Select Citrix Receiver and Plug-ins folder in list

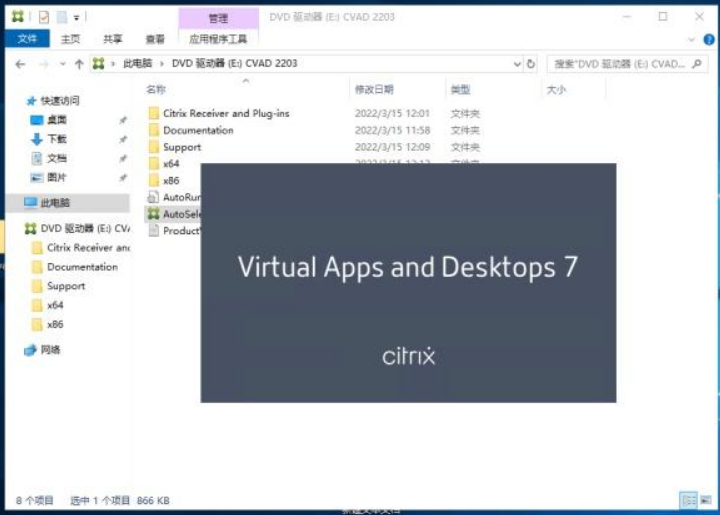(219, 113)
